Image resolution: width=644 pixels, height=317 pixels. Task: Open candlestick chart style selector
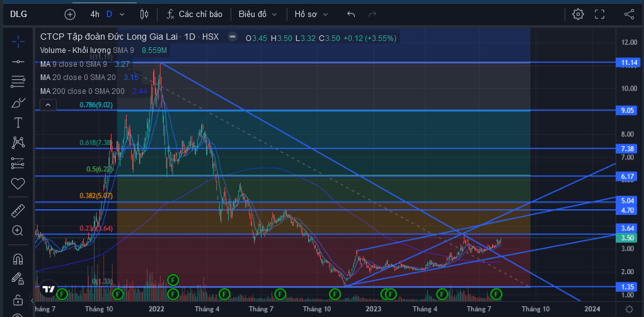click(144, 14)
